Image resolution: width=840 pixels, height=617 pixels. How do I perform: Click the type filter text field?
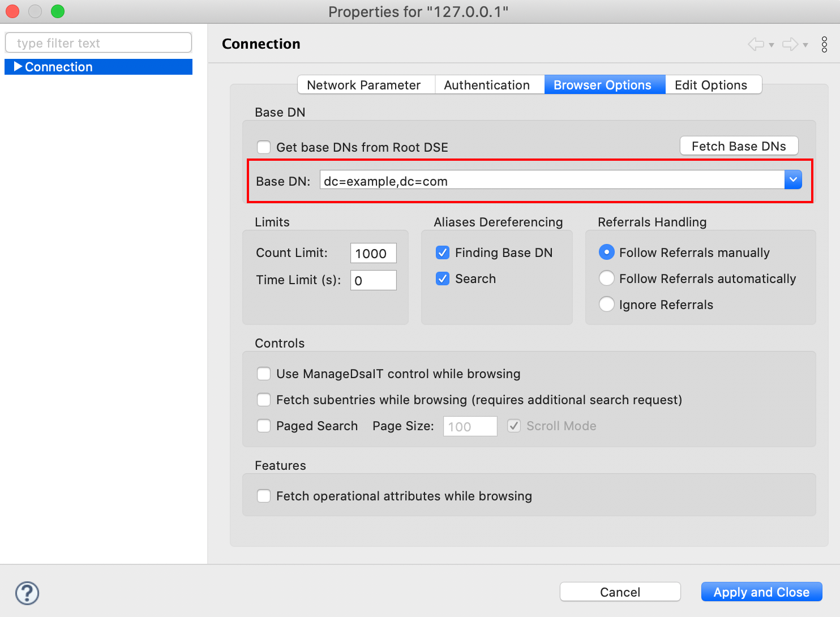(98, 43)
